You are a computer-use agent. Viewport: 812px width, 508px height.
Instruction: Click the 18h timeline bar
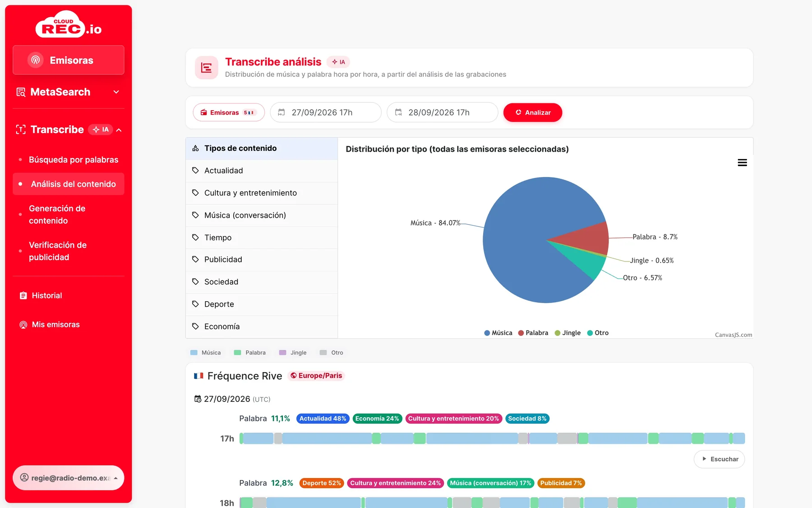tap(492, 503)
